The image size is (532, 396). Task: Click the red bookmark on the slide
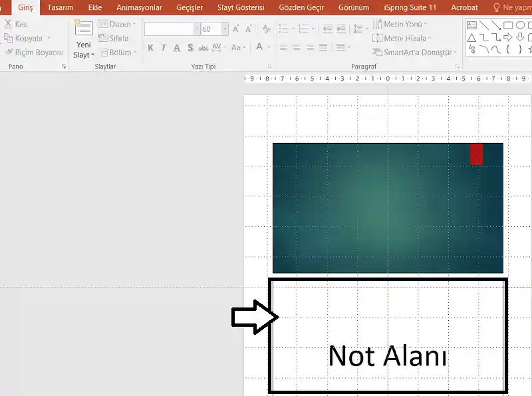pyautogui.click(x=476, y=154)
